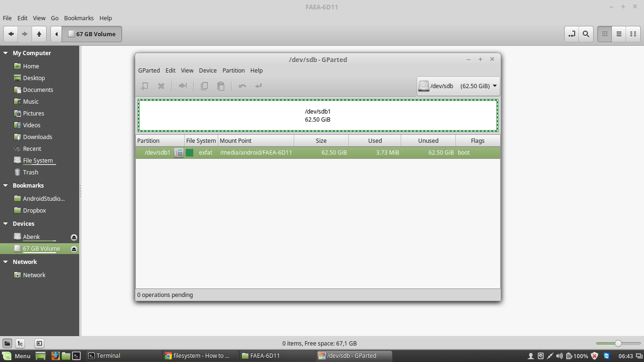
Task: Open GParted's View menu
Action: click(x=187, y=71)
